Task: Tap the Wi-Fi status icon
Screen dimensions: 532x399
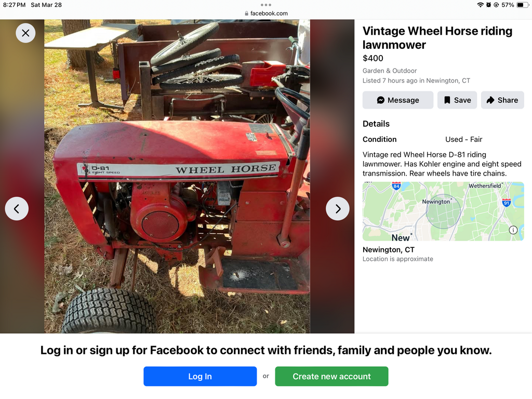Action: click(x=480, y=5)
